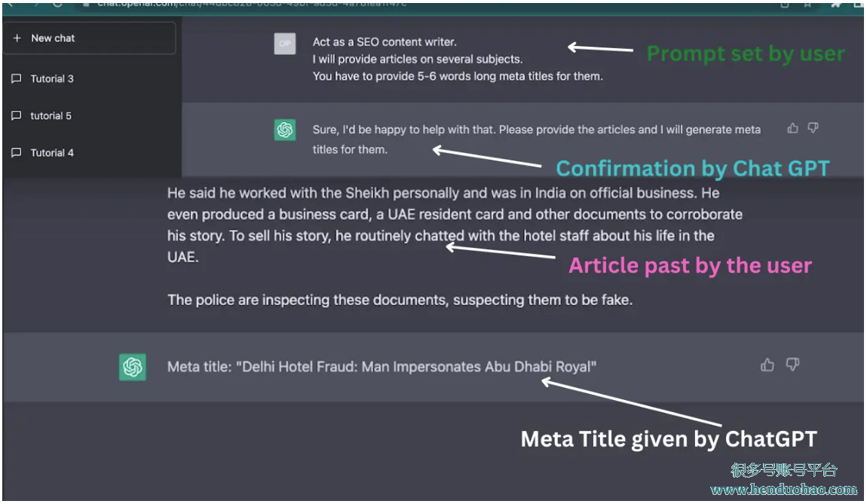Thumbs up the Meta title response

pyautogui.click(x=767, y=365)
